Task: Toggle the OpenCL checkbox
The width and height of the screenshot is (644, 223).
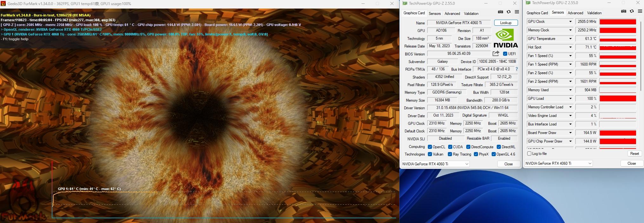Action: pos(430,147)
